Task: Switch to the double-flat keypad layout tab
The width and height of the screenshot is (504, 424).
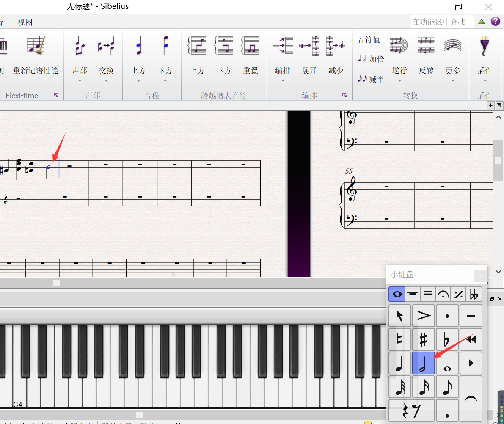Action: 474,294
